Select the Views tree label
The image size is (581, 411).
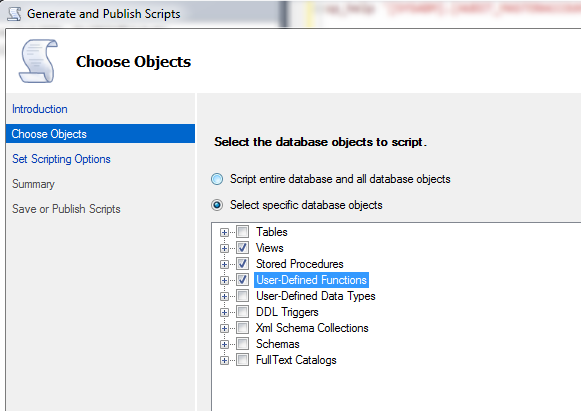pyautogui.click(x=270, y=248)
